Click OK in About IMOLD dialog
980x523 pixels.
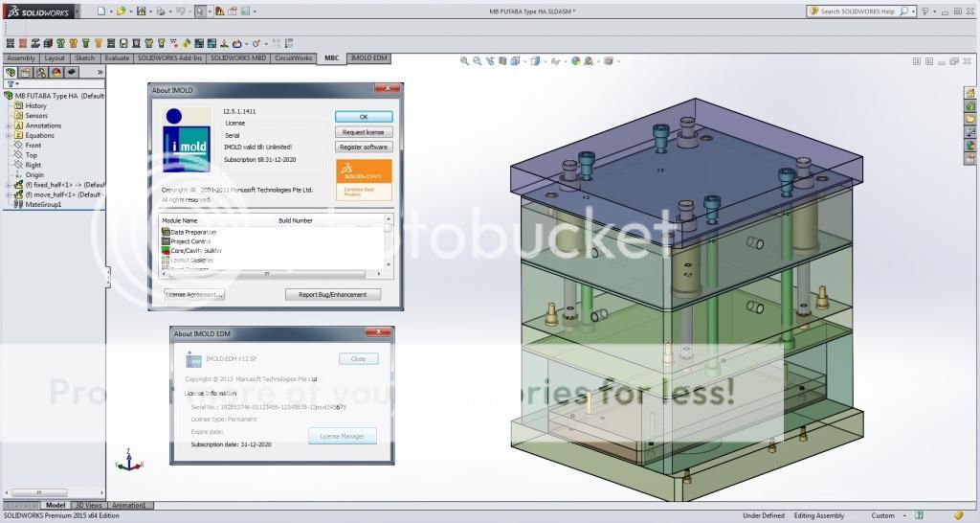364,117
